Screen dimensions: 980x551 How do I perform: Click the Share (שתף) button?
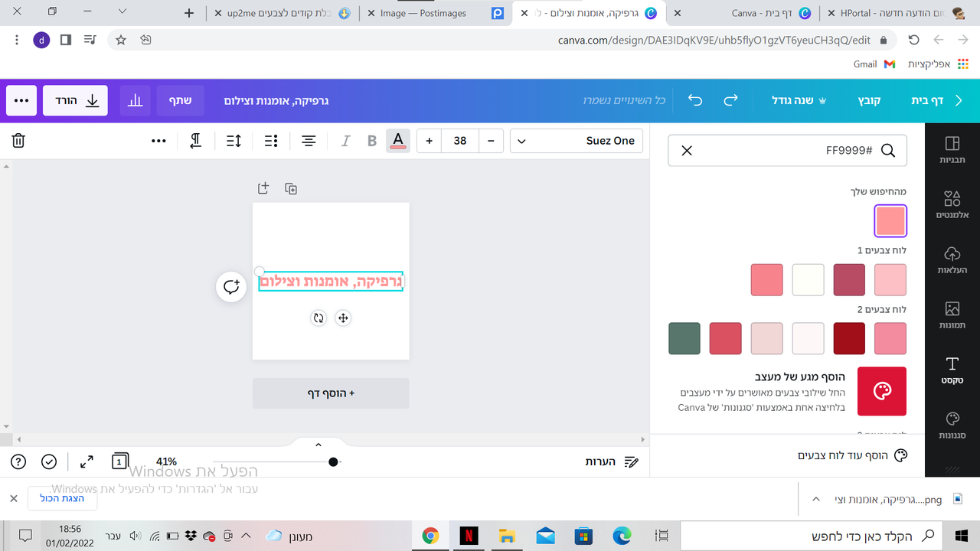pos(181,100)
